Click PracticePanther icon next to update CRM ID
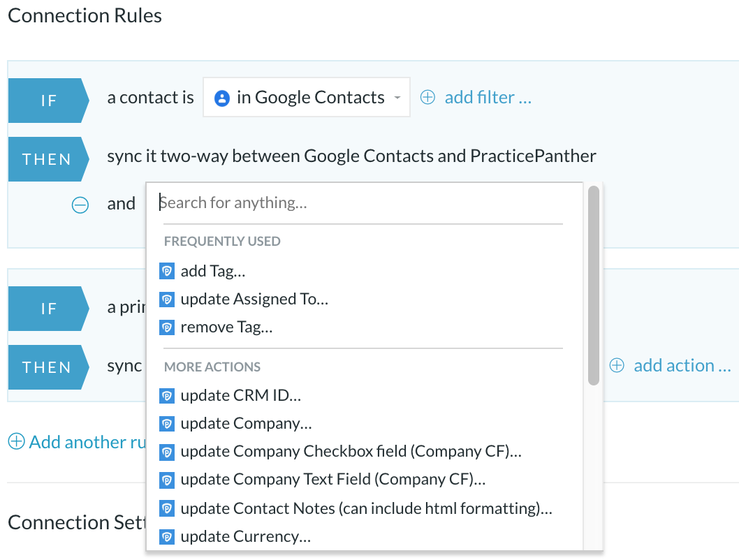Screen dimensions: 739x560 (167, 396)
